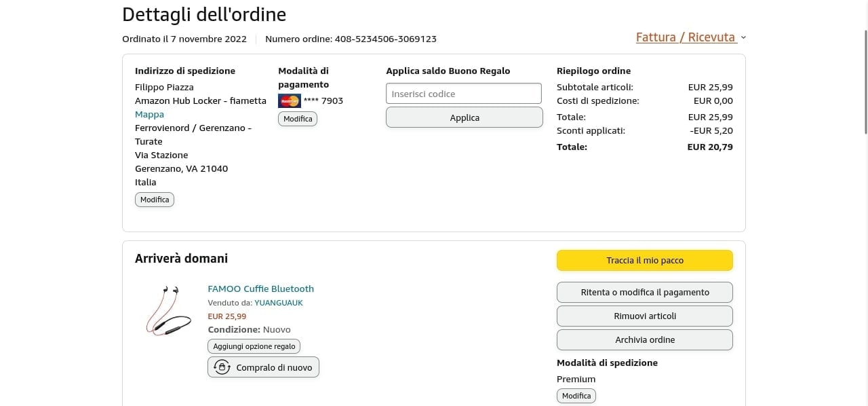Click Modifica under shipping address
The width and height of the screenshot is (868, 406).
[x=155, y=200]
